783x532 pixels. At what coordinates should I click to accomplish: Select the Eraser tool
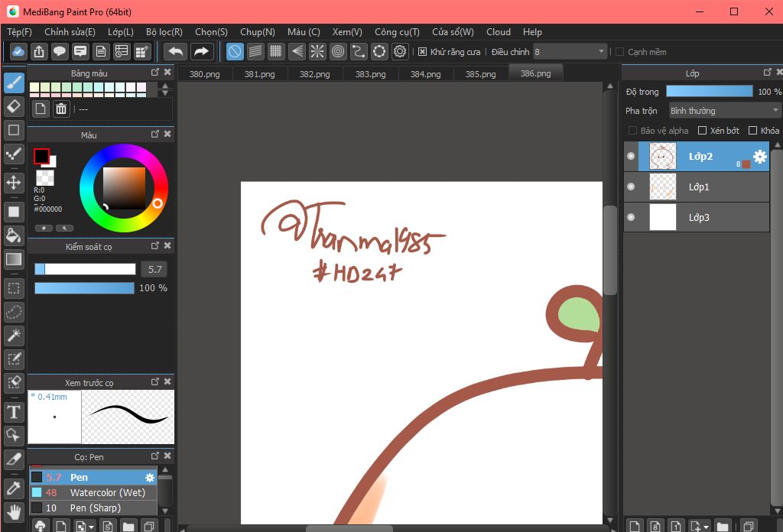[x=14, y=105]
